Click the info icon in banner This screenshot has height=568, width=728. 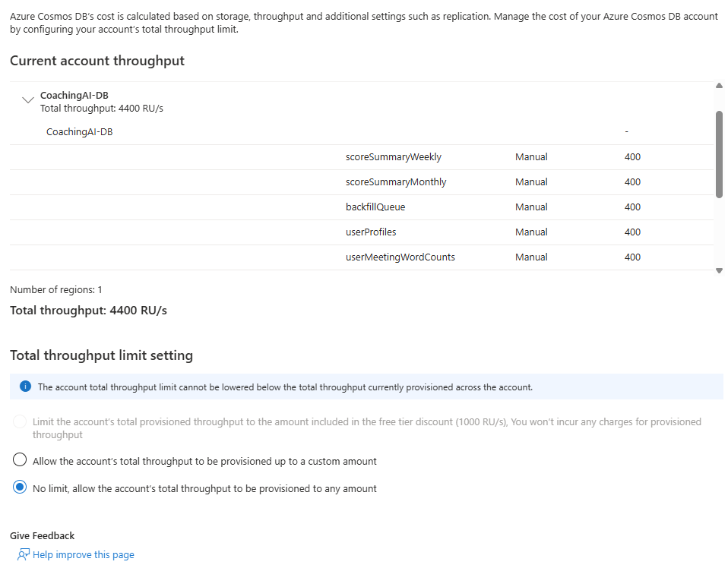point(25,387)
